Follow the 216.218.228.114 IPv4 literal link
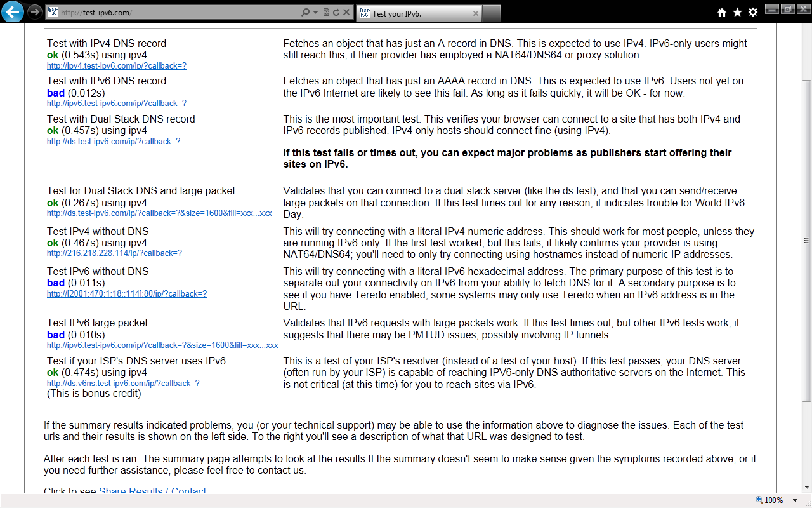 coord(114,253)
